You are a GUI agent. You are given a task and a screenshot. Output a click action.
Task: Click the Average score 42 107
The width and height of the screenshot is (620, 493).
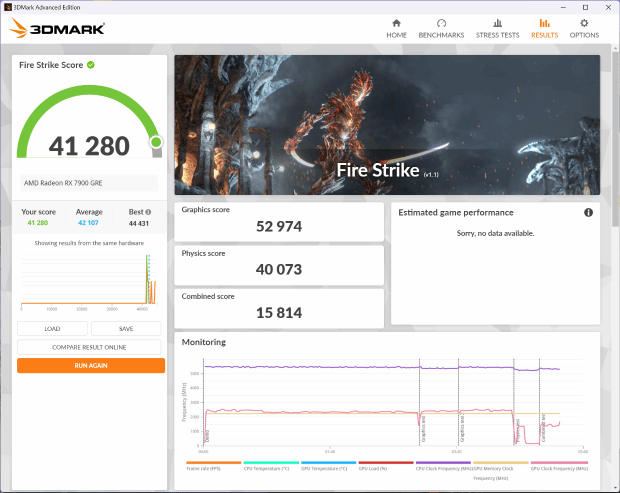pyautogui.click(x=88, y=223)
